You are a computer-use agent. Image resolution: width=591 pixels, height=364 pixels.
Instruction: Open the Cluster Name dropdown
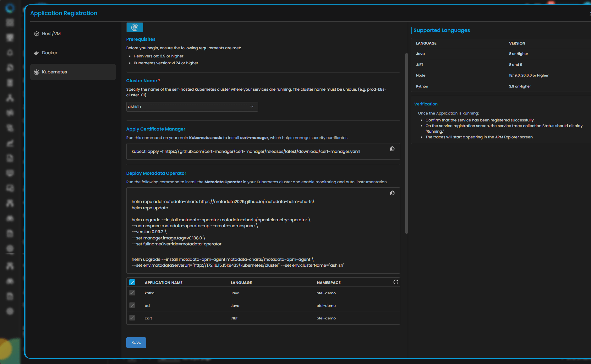click(x=189, y=107)
